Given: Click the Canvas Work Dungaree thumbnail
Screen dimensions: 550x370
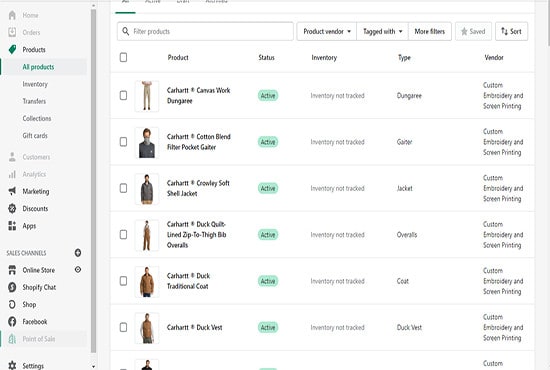Looking at the screenshot, I should 147,96.
